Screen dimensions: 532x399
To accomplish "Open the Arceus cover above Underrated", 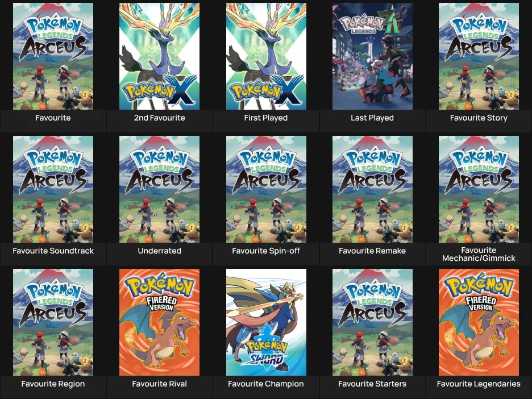I will point(160,189).
